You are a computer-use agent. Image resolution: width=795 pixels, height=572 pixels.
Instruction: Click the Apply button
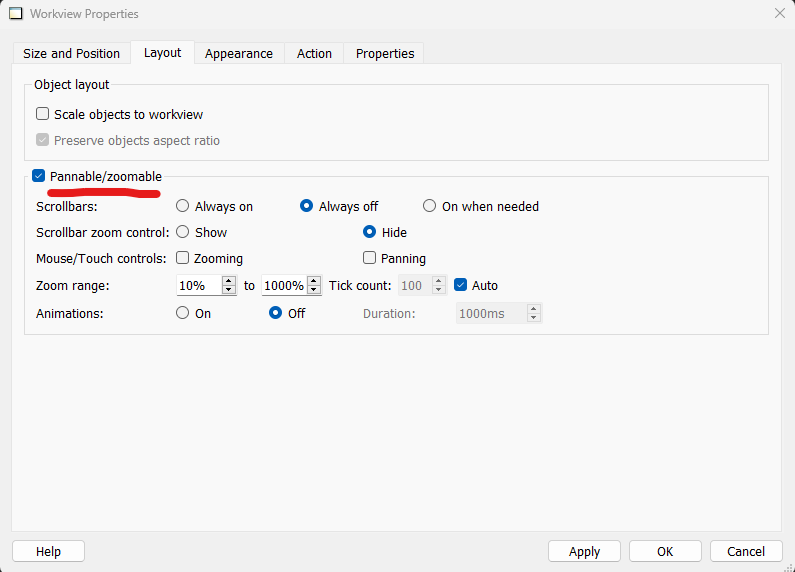584,551
